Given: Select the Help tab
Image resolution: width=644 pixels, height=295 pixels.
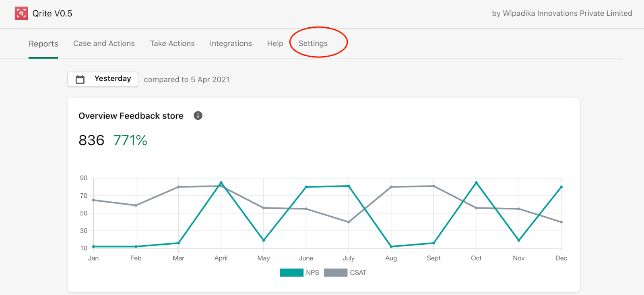Looking at the screenshot, I should coord(275,43).
